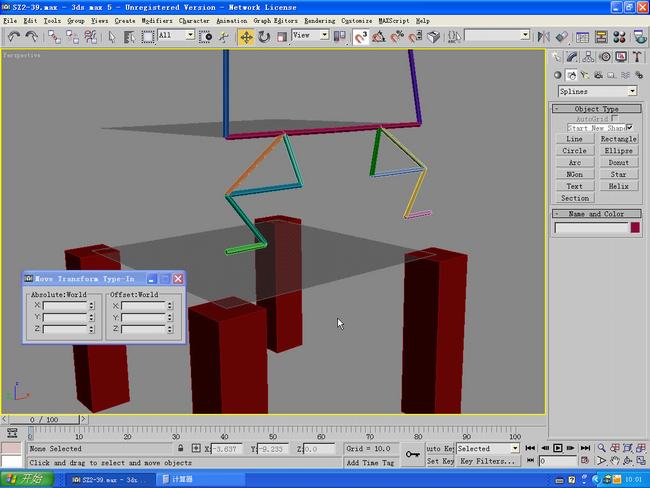This screenshot has width=650, height=488.
Task: Click the Redo arrow icon
Action: [32, 37]
